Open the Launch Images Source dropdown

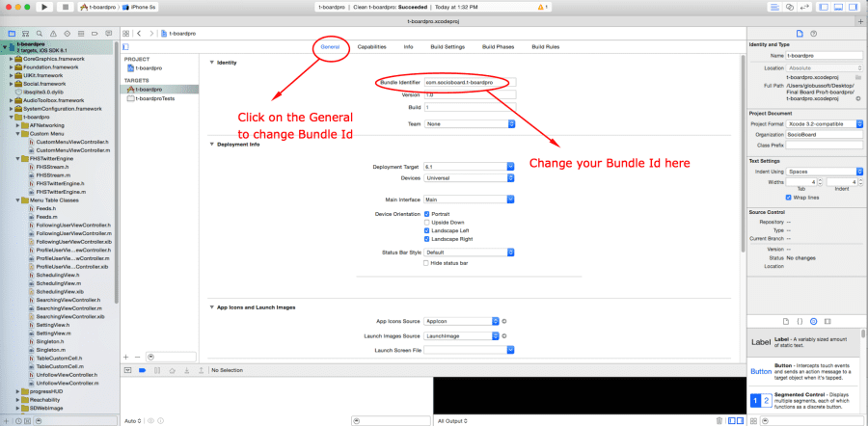point(462,335)
